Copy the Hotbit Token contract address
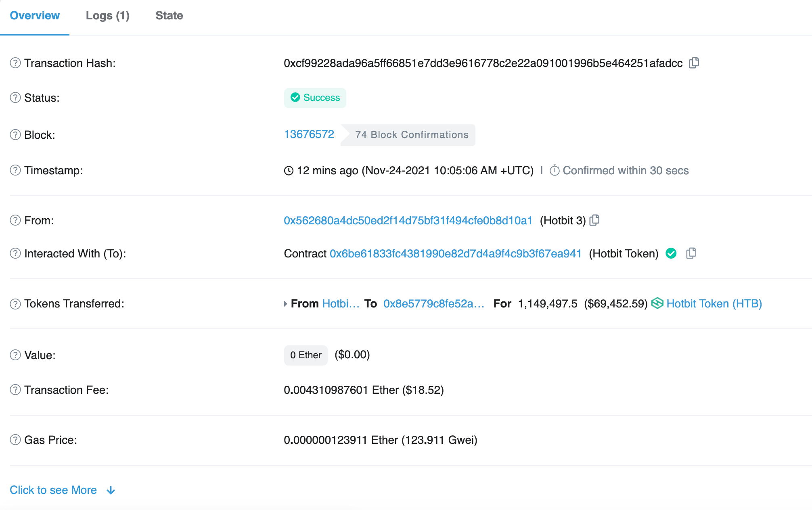 (x=691, y=253)
